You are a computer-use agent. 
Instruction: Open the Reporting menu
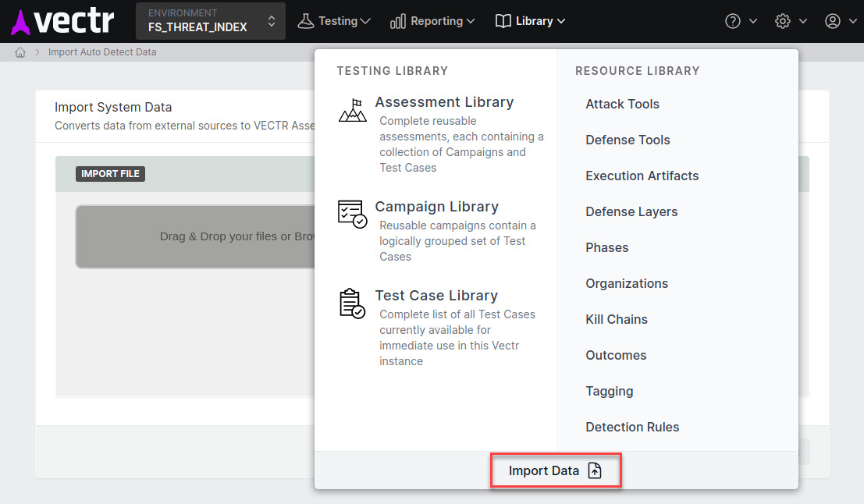click(432, 21)
